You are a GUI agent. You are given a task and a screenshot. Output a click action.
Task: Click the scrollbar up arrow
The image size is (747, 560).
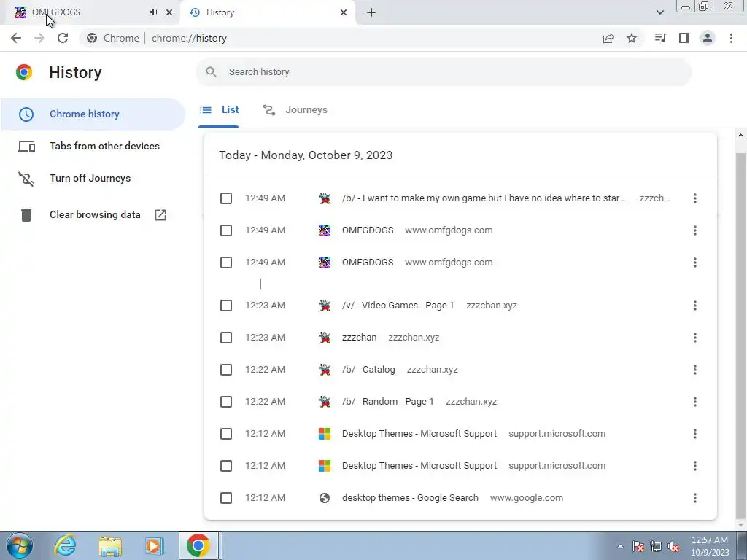(x=740, y=136)
